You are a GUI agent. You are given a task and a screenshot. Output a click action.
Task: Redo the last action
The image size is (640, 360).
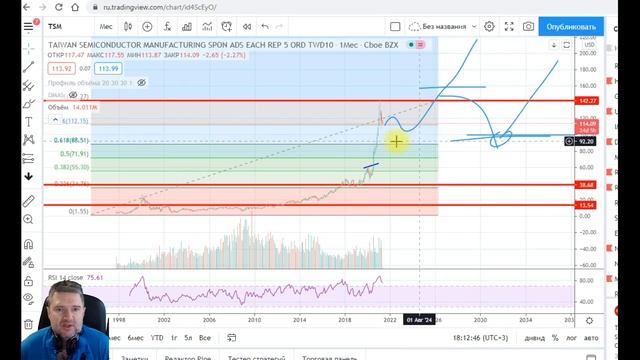click(x=280, y=27)
